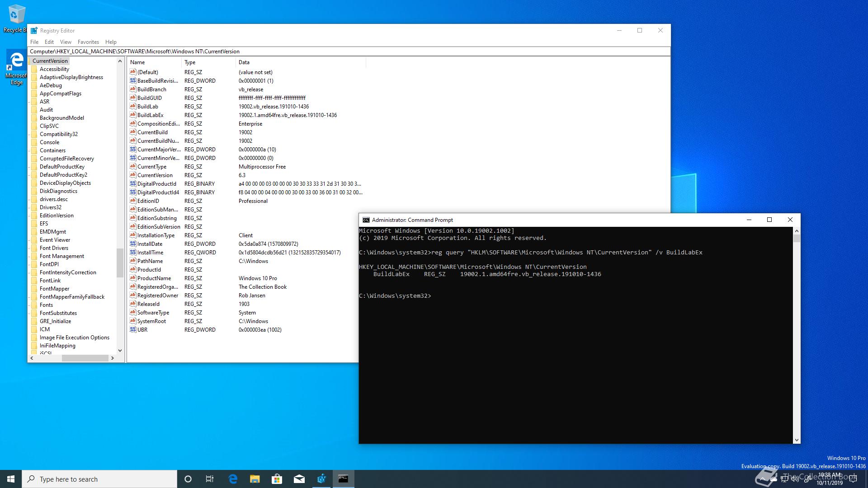Select the CurrentVersion value row
The width and height of the screenshot is (868, 488).
point(246,175)
